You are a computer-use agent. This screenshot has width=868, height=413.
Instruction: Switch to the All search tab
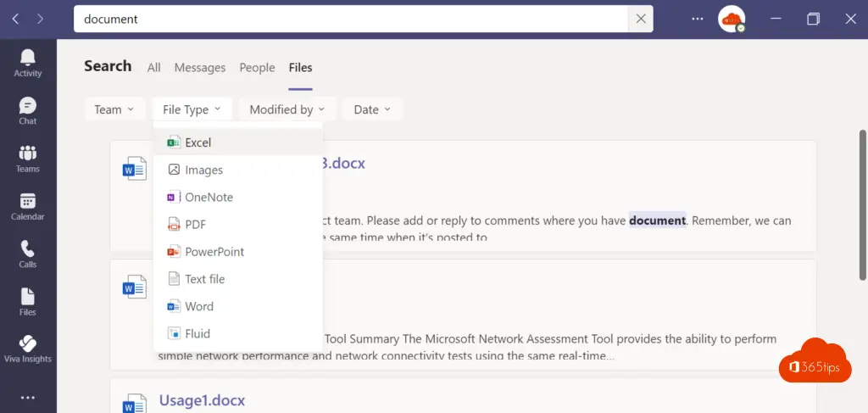154,68
